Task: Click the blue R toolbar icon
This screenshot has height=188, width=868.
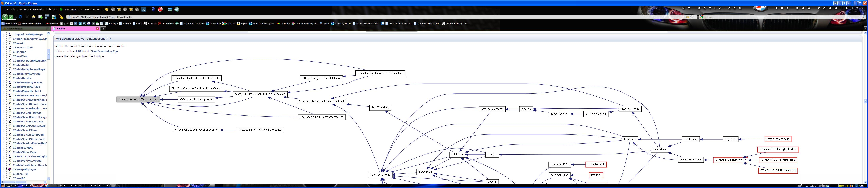Action: click(144, 9)
